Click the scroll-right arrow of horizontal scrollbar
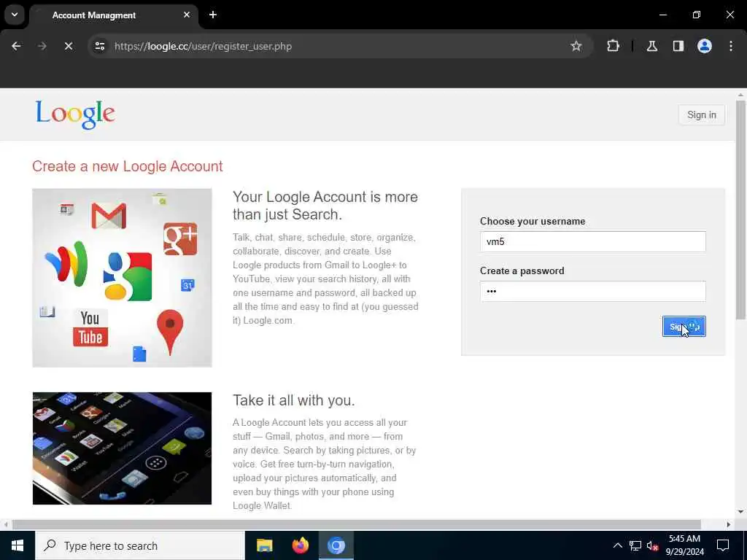This screenshot has height=560, width=747. [x=728, y=524]
